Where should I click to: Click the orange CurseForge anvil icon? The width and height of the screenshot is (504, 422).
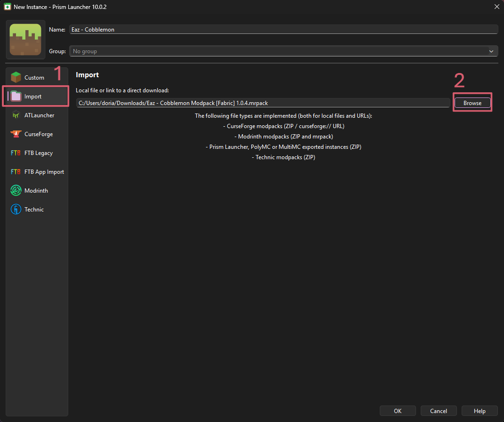(16, 133)
